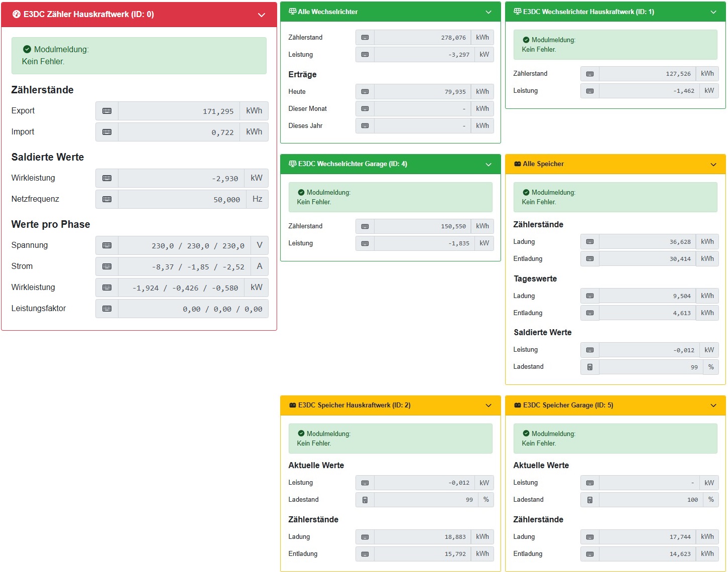Click Leistung keyboard icon in Wechselrichter Garage card
728x572 pixels.
(365, 243)
